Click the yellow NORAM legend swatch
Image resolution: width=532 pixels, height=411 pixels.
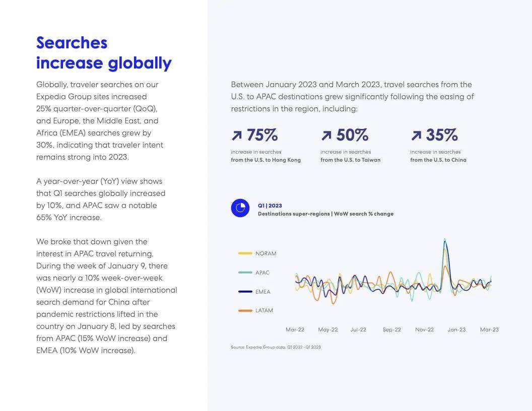coord(245,253)
